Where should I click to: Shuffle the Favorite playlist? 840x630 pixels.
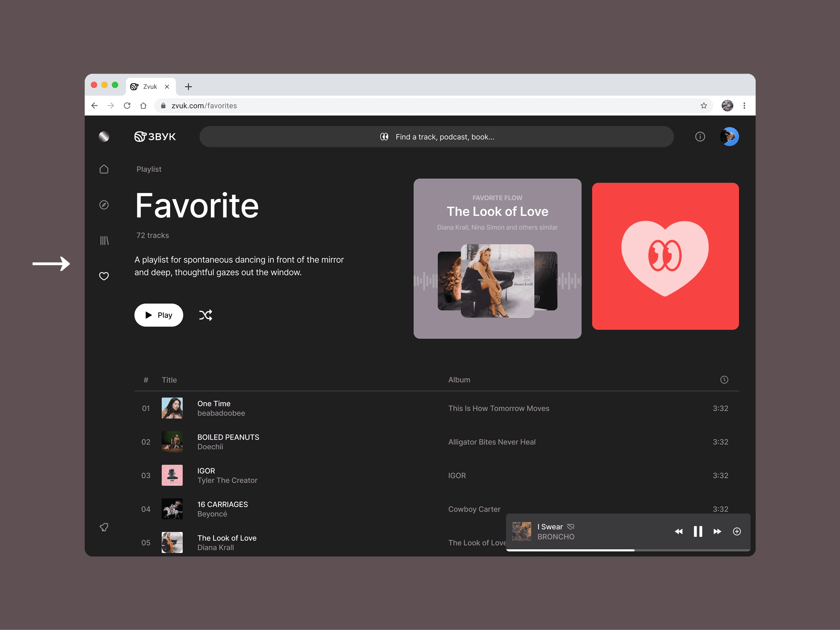coord(206,315)
